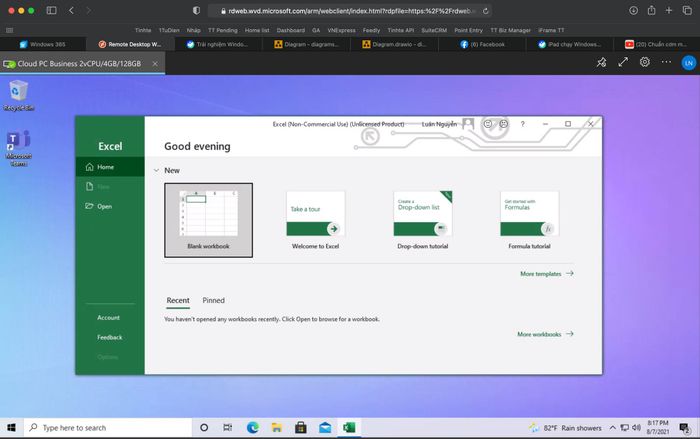This screenshot has width=700, height=439.
Task: Open a new Safari tab with plus
Action: click(x=669, y=10)
